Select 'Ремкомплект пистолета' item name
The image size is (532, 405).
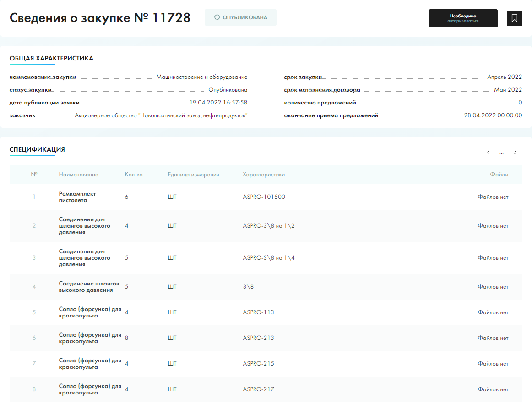click(x=77, y=197)
